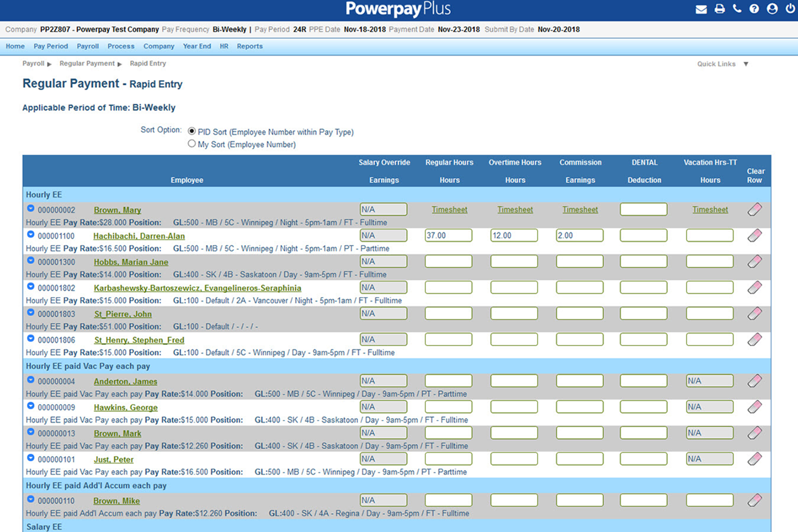The height and width of the screenshot is (532, 798).
Task: Select PID Sort radio option
Action: tap(192, 131)
